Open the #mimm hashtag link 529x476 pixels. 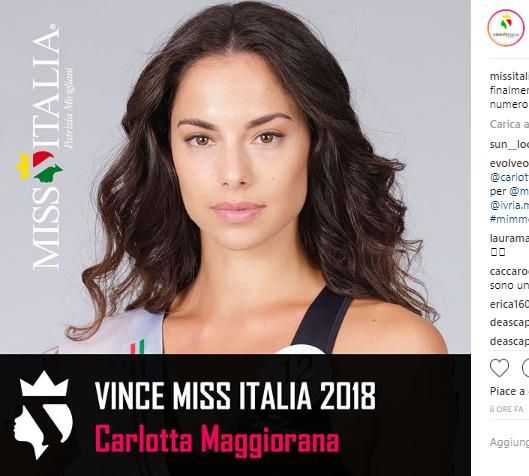point(509,219)
